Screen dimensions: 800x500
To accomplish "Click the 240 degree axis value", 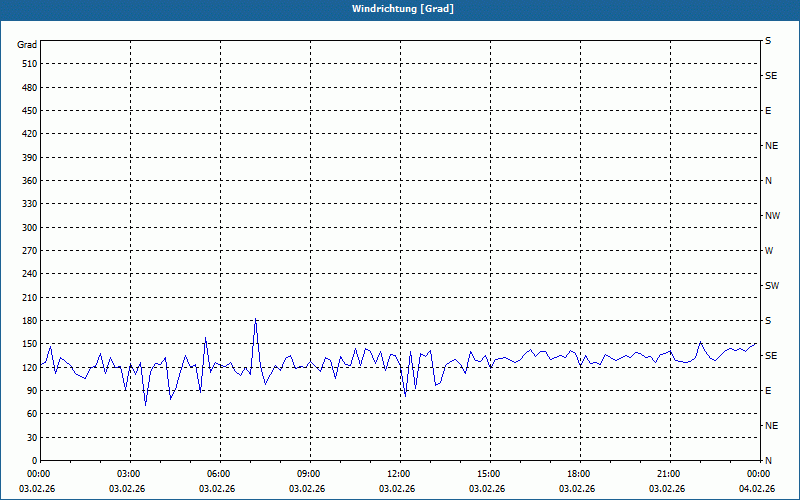I will pos(30,274).
